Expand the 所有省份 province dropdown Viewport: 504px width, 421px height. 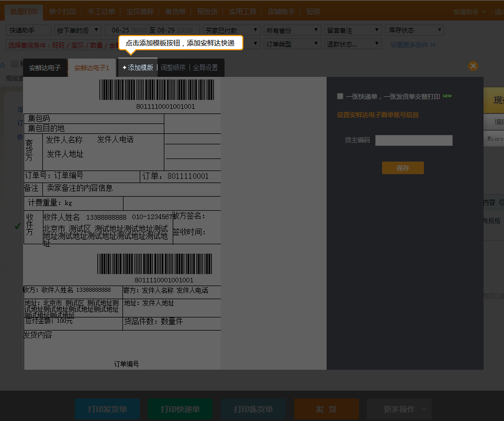[x=292, y=30]
